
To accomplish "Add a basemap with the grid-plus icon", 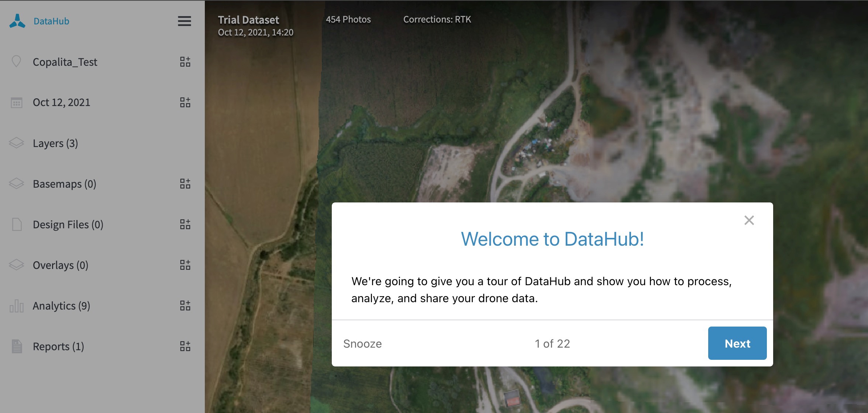I will [185, 184].
